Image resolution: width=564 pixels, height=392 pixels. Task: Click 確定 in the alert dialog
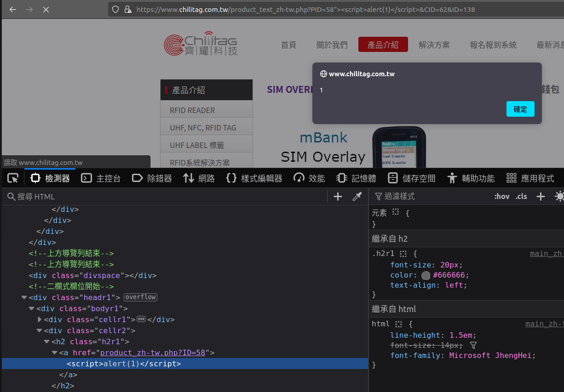click(x=520, y=109)
